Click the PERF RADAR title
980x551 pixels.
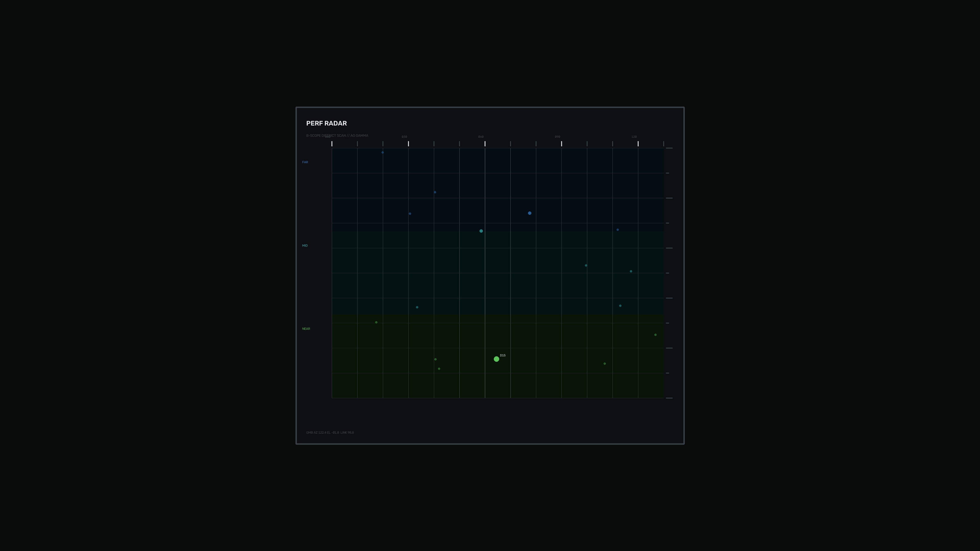(x=326, y=123)
